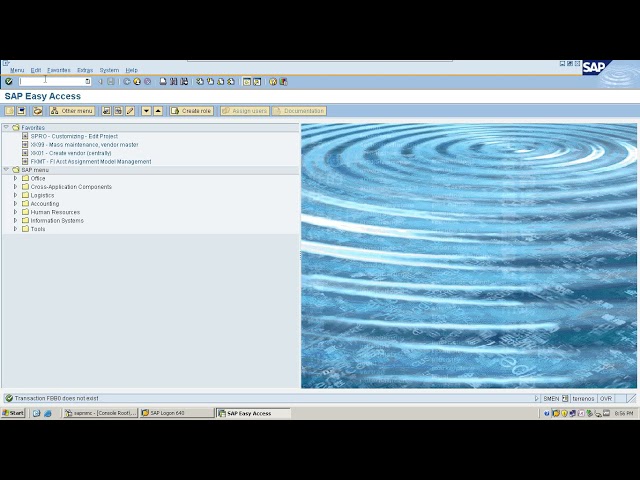Open Customize Local Layout icon

283,82
